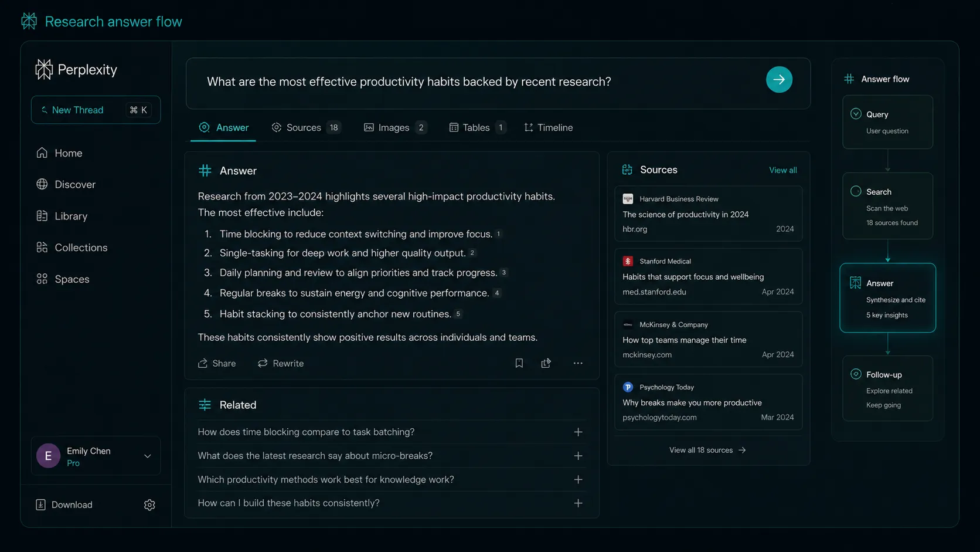The image size is (980, 552).
Task: Click the Related section header icon
Action: [205, 405]
